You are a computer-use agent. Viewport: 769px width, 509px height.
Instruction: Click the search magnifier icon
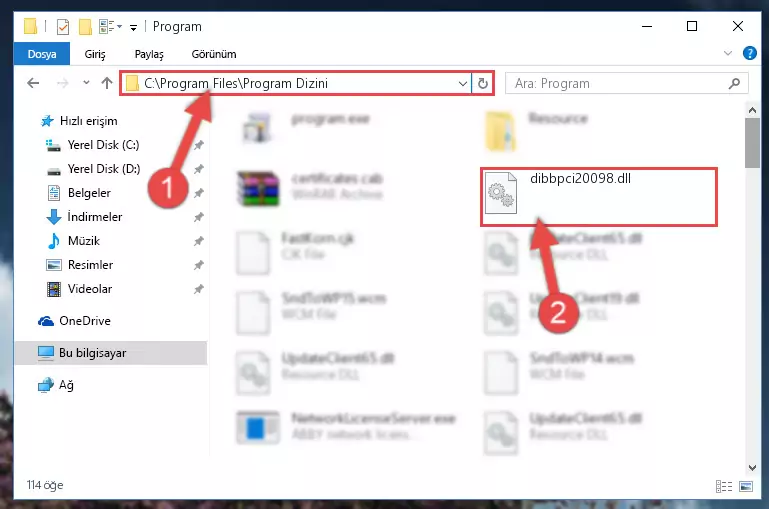point(734,84)
